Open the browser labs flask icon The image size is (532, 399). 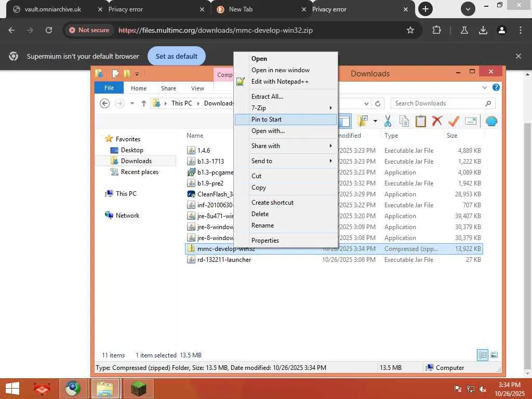464,30
